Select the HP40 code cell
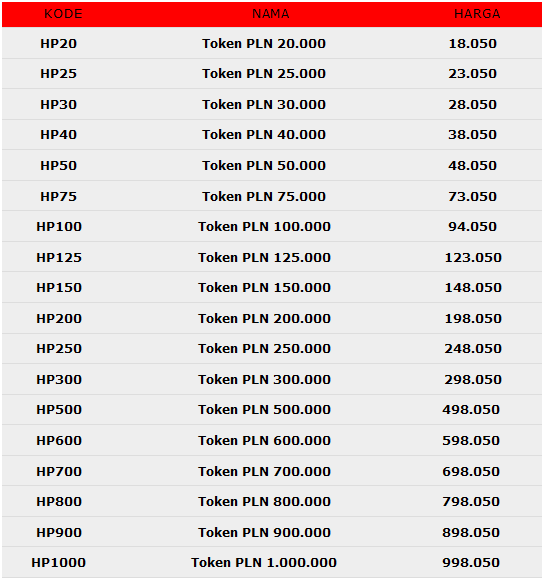 click(59, 135)
